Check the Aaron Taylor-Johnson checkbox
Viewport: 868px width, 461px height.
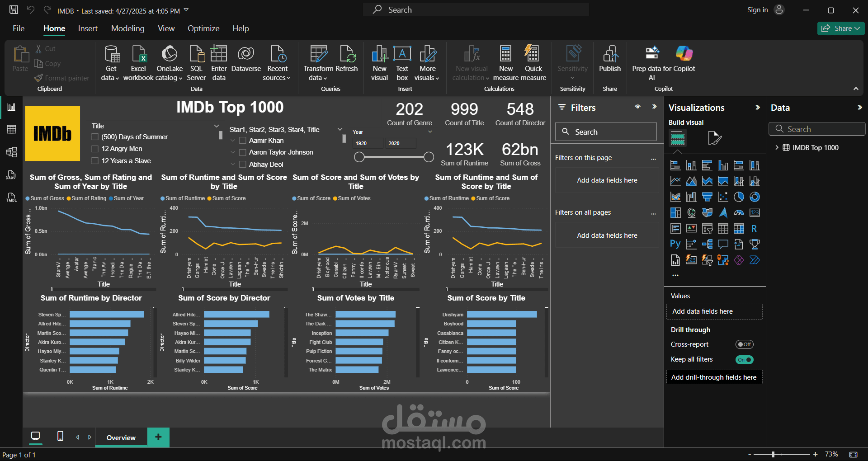click(243, 152)
